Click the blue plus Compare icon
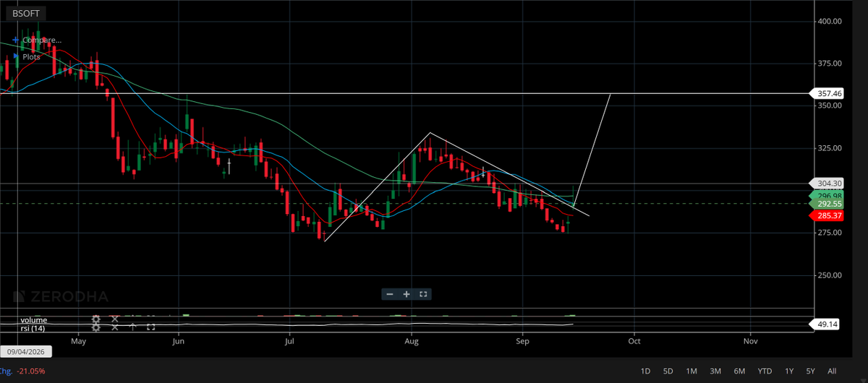Image resolution: width=868 pixels, height=383 pixels. tap(15, 40)
